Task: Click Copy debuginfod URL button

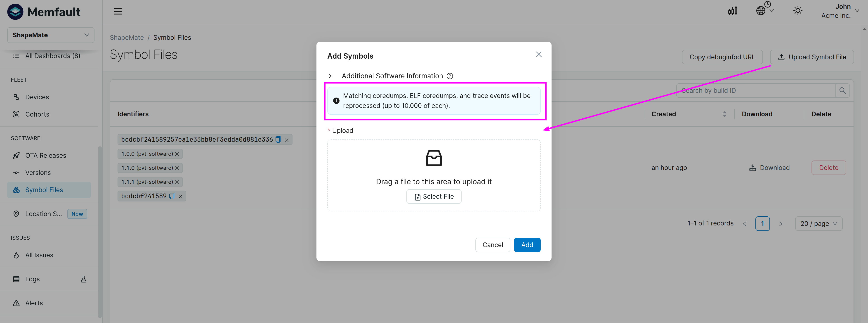Action: point(722,57)
